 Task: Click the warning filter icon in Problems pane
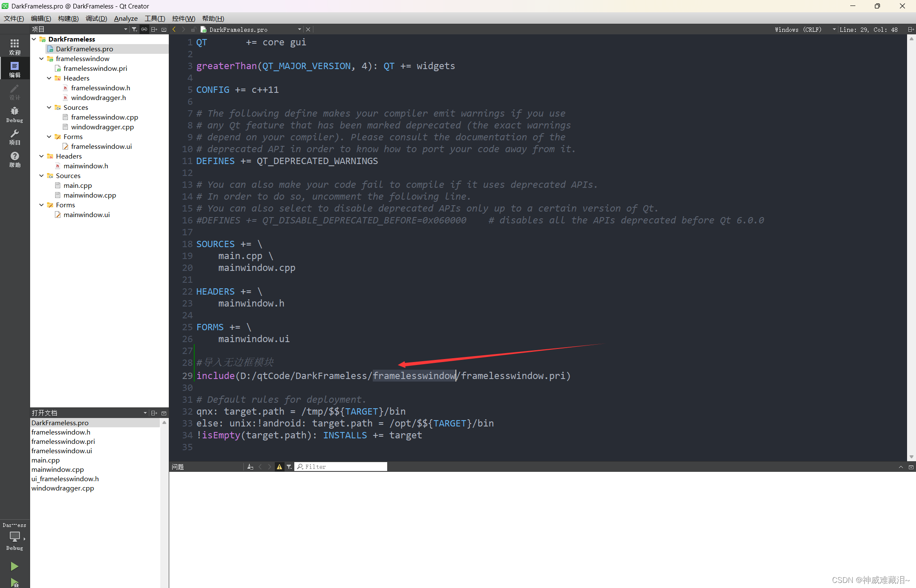[279, 466]
